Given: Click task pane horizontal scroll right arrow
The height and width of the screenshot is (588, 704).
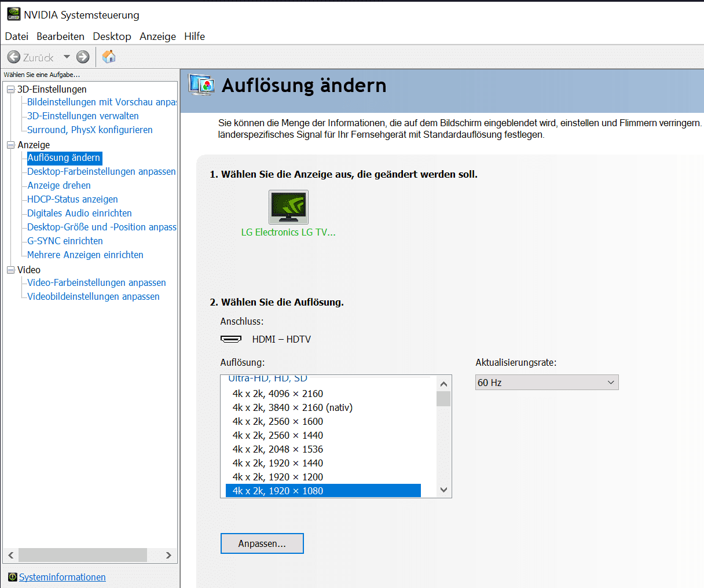Looking at the screenshot, I should coord(168,555).
